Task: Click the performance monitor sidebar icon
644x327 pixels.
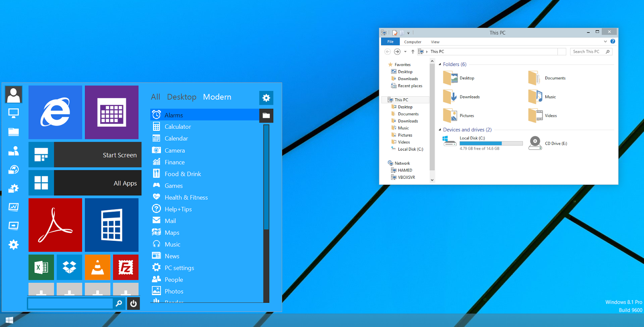Action: tap(13, 207)
